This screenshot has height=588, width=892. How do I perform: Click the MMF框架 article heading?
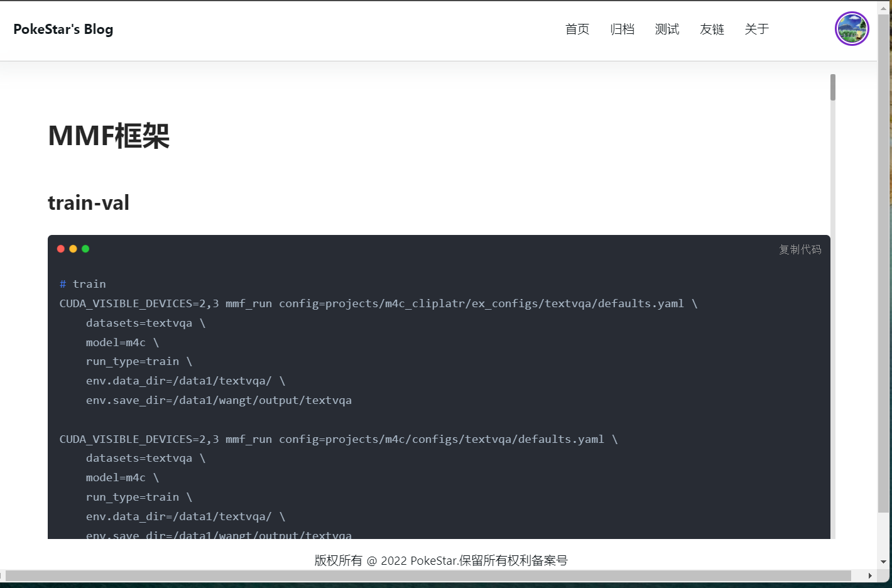pyautogui.click(x=109, y=134)
